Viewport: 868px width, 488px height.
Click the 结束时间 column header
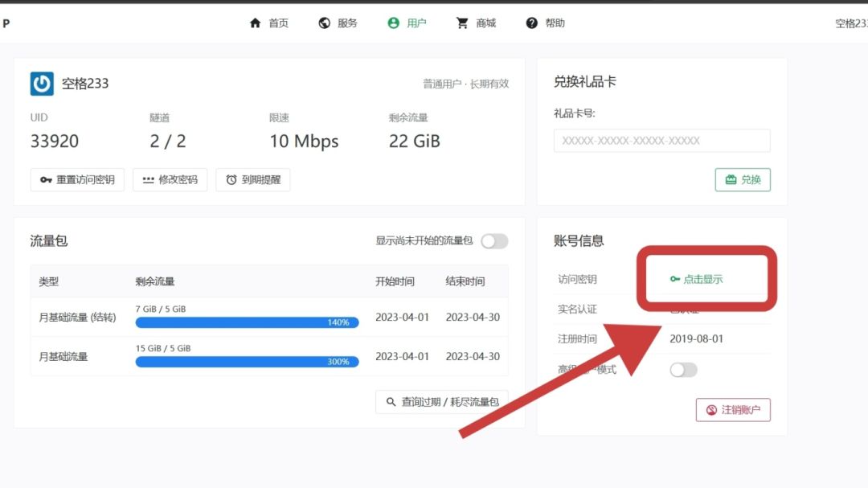465,282
